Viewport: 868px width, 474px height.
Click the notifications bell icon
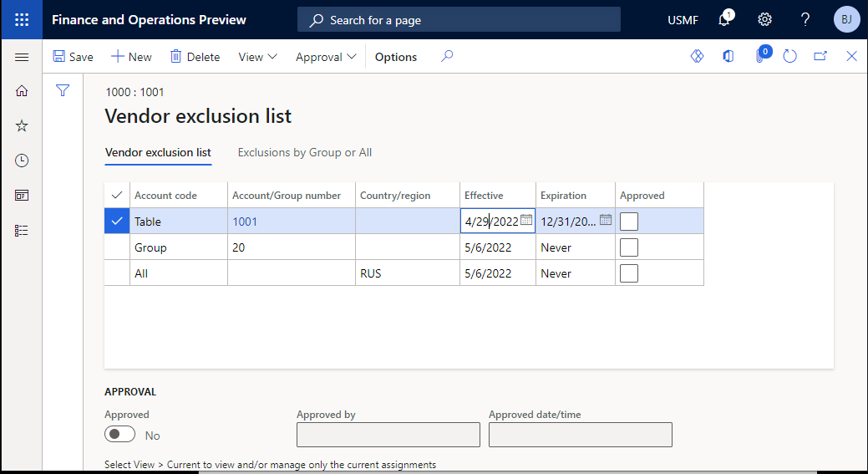[x=724, y=20]
